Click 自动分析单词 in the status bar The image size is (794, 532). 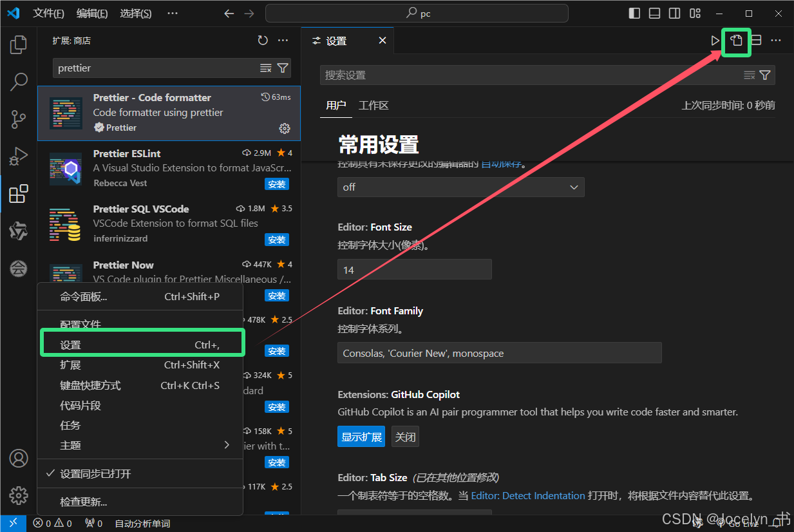(x=142, y=524)
